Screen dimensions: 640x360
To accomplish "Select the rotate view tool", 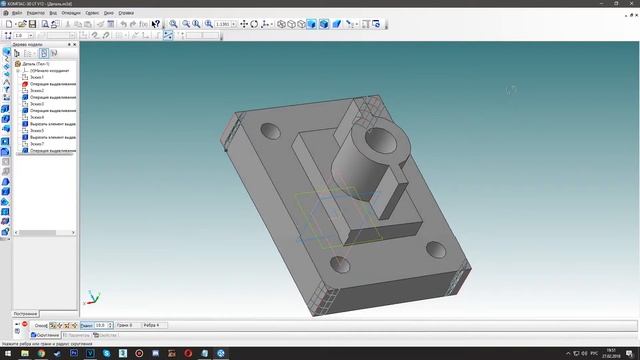I will pyautogui.click(x=254, y=24).
